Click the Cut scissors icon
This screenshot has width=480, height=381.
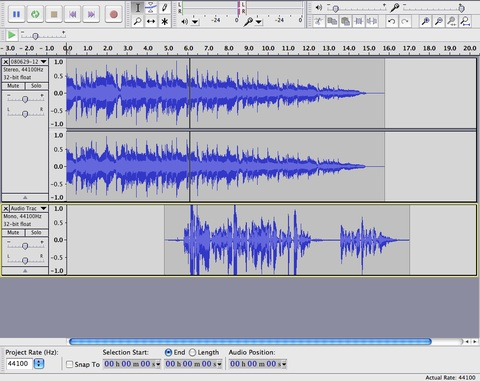[319, 21]
